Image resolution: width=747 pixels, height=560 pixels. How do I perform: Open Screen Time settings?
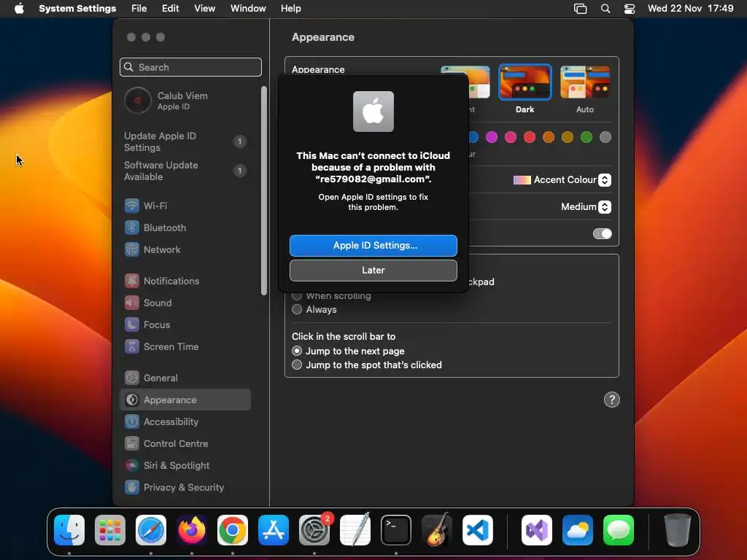pos(185,346)
